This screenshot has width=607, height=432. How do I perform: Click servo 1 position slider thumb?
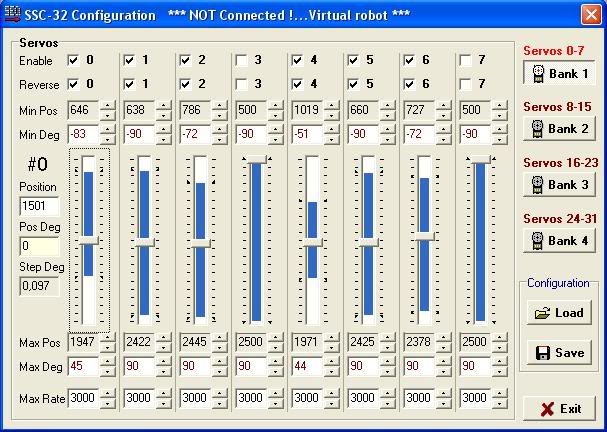[x=145, y=242]
